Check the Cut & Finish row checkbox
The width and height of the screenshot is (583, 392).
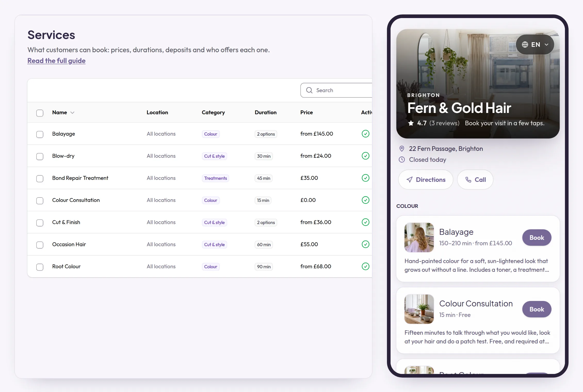[x=40, y=223]
